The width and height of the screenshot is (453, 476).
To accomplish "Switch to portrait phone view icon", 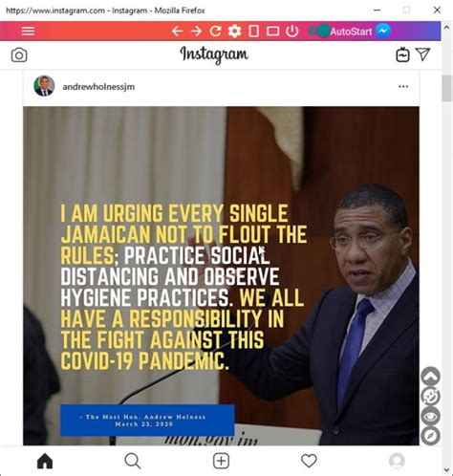I will tap(253, 32).
